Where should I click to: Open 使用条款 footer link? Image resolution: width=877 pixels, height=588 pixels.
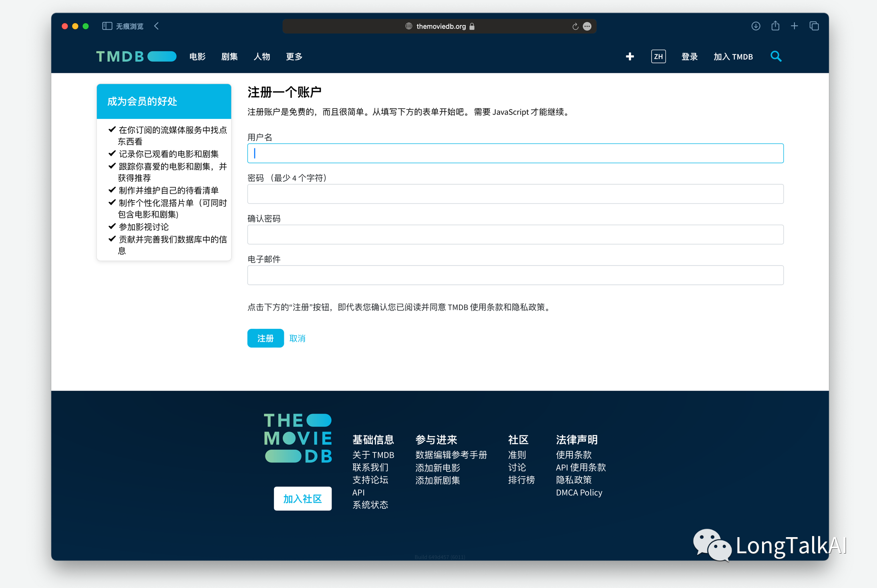click(x=574, y=455)
